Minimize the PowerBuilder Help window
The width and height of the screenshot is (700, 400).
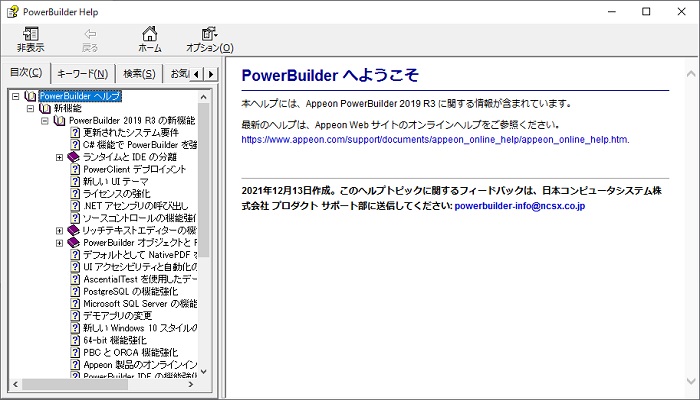(612, 12)
